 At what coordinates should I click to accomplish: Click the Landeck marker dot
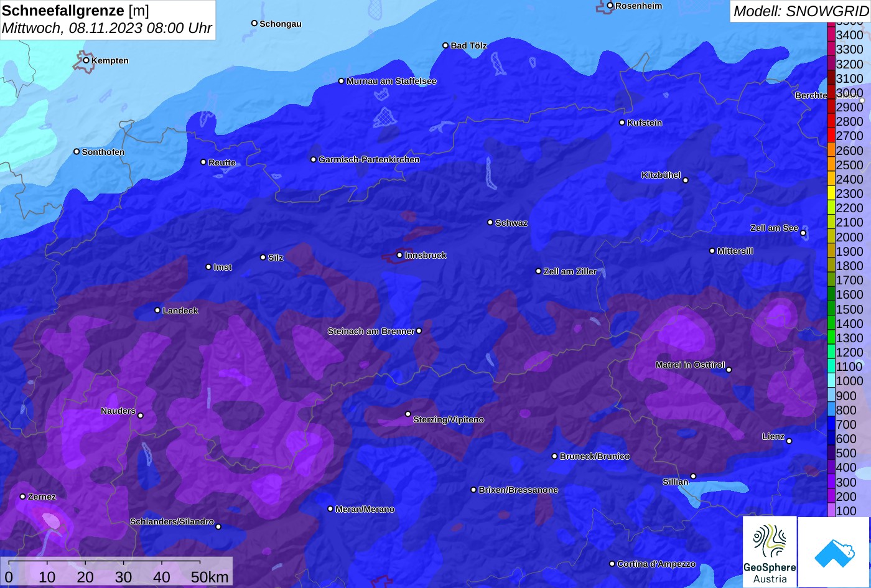(x=157, y=310)
